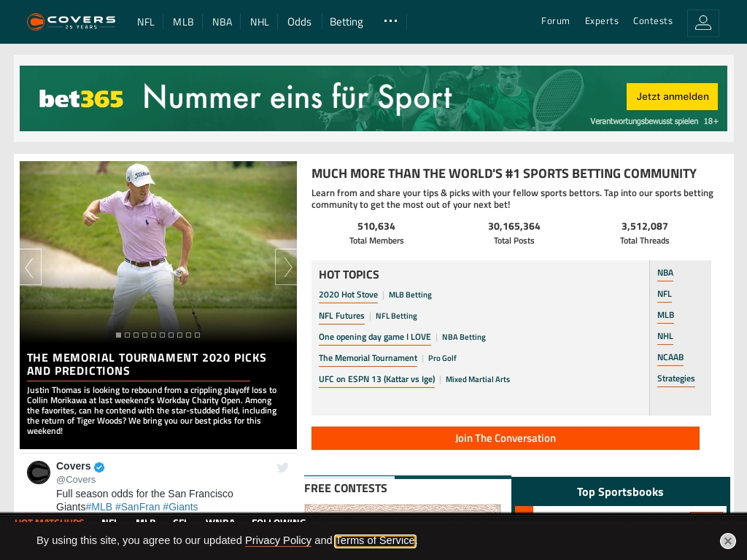
Task: Click the bet365 logo in banner
Action: 81,98
